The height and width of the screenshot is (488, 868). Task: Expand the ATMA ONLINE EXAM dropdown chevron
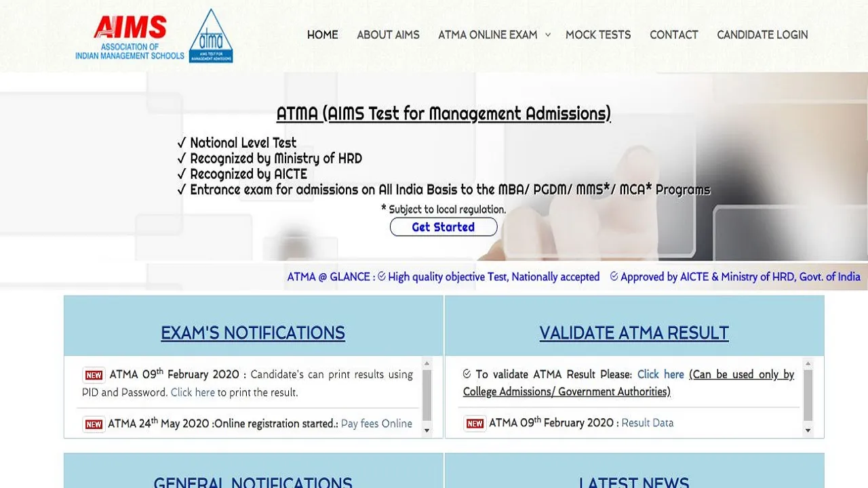548,35
